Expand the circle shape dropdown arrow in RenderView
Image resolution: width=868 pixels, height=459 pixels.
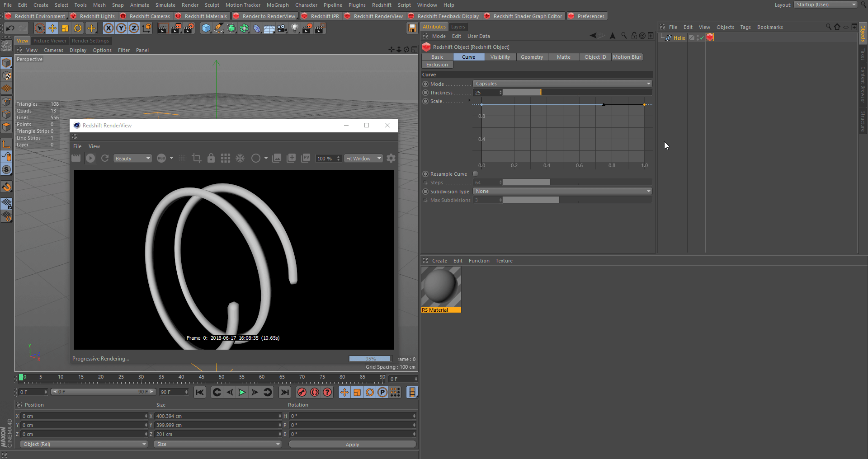coord(266,158)
